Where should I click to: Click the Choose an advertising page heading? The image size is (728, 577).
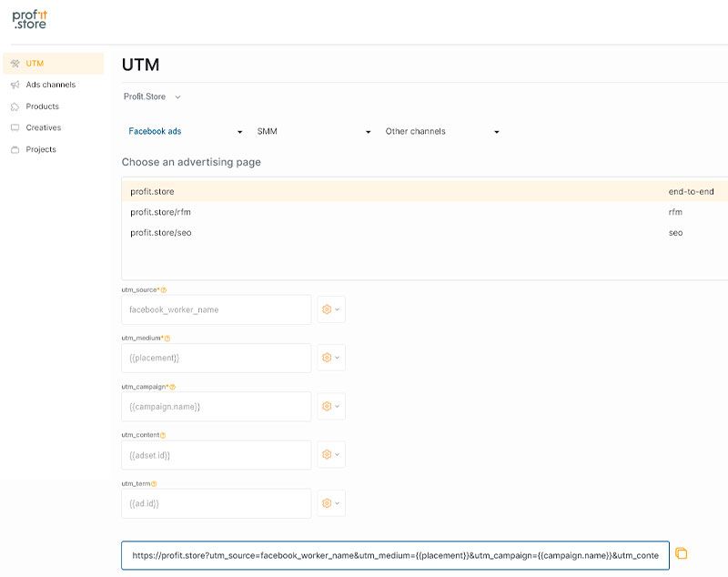(x=191, y=162)
